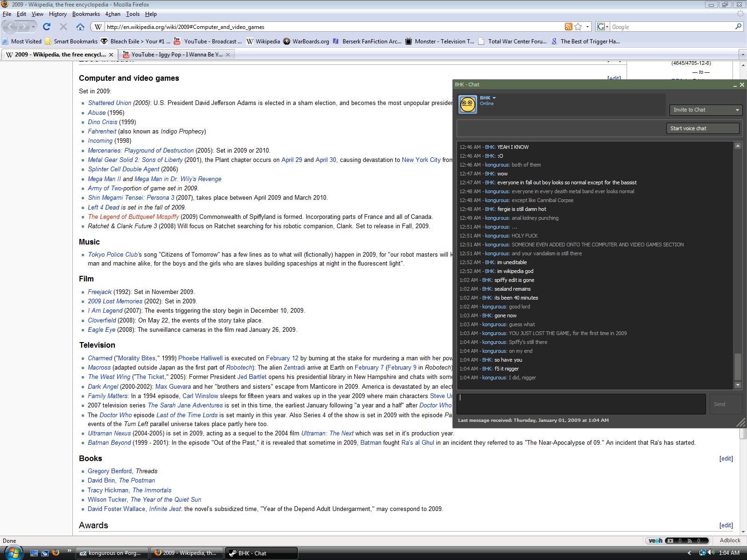Open the address bar history dropdown

(x=587, y=27)
